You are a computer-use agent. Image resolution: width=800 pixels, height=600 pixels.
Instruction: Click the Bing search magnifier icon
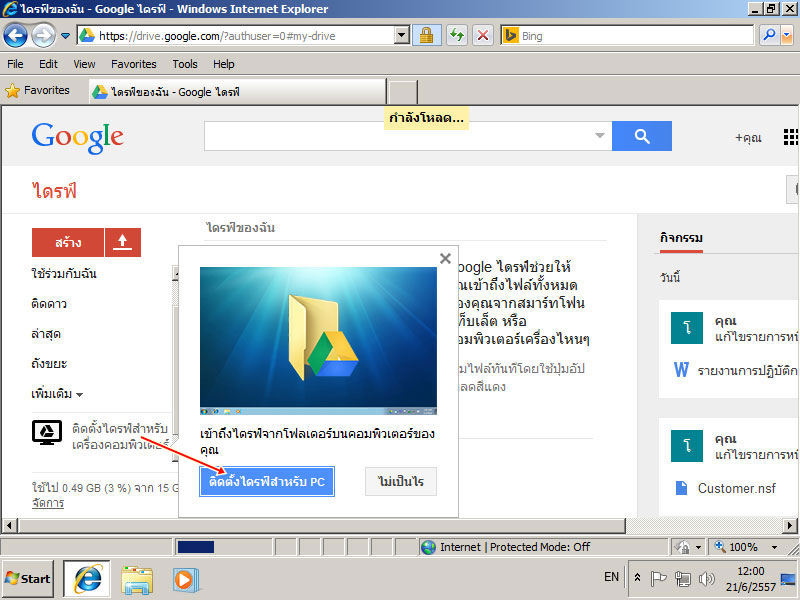click(769, 36)
